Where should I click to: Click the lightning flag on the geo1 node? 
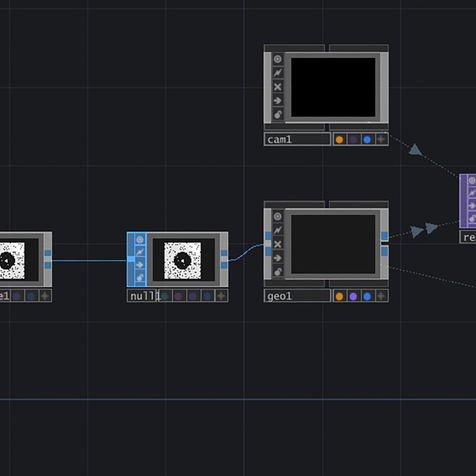(278, 230)
